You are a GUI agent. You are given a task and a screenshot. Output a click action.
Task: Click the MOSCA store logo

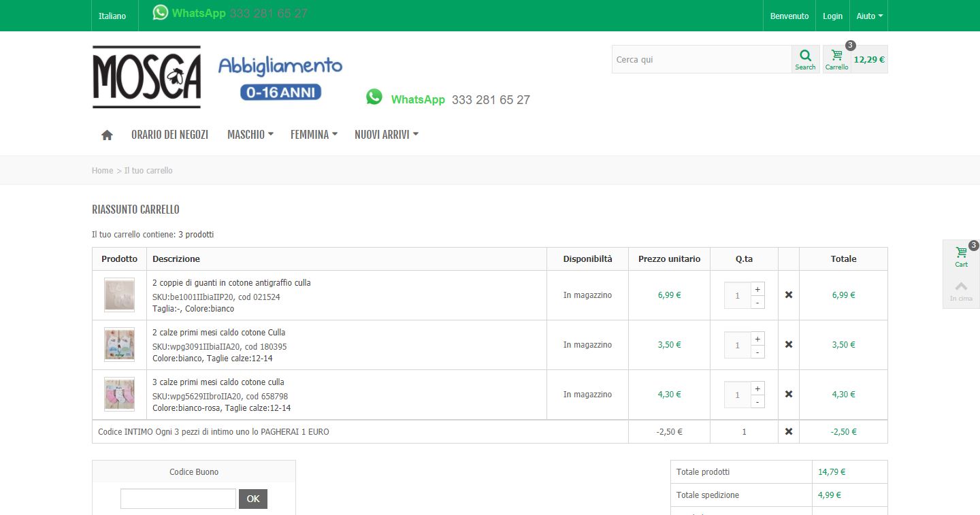coord(146,77)
